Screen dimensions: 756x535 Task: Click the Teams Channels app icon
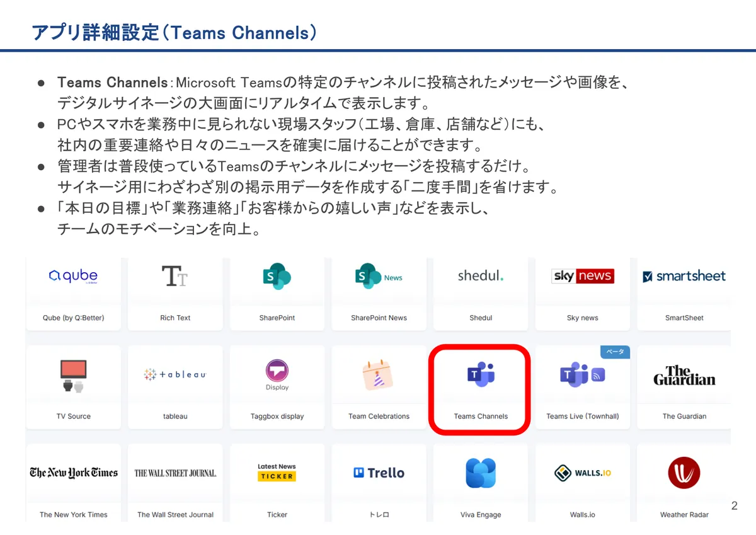[x=481, y=374]
